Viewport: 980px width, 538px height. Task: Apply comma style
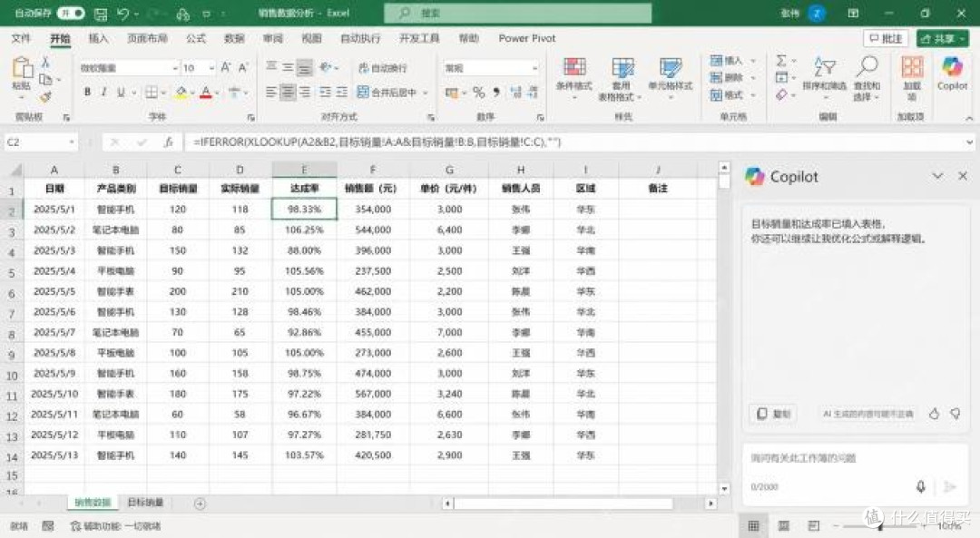coord(496,93)
